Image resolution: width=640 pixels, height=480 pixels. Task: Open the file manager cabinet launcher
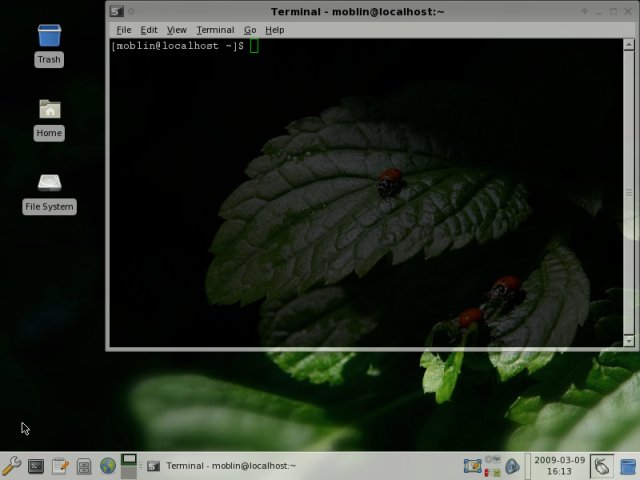tap(84, 465)
